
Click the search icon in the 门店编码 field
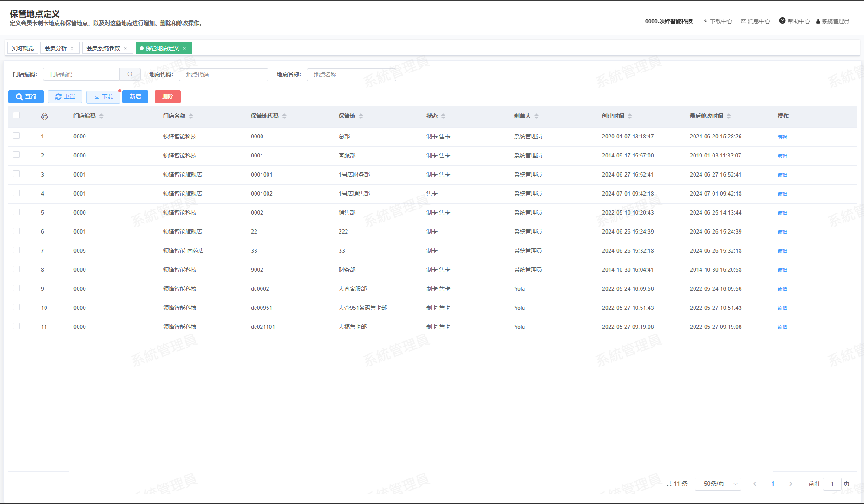click(x=130, y=74)
